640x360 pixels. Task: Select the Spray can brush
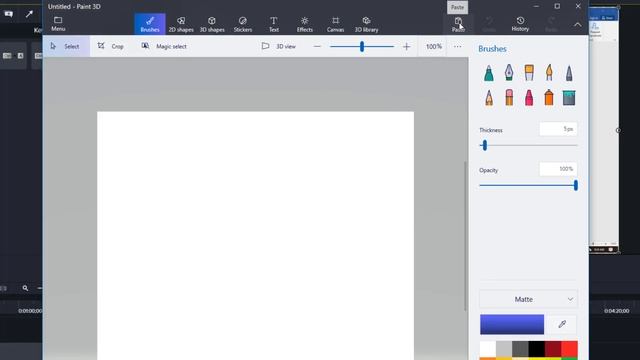[x=549, y=98]
